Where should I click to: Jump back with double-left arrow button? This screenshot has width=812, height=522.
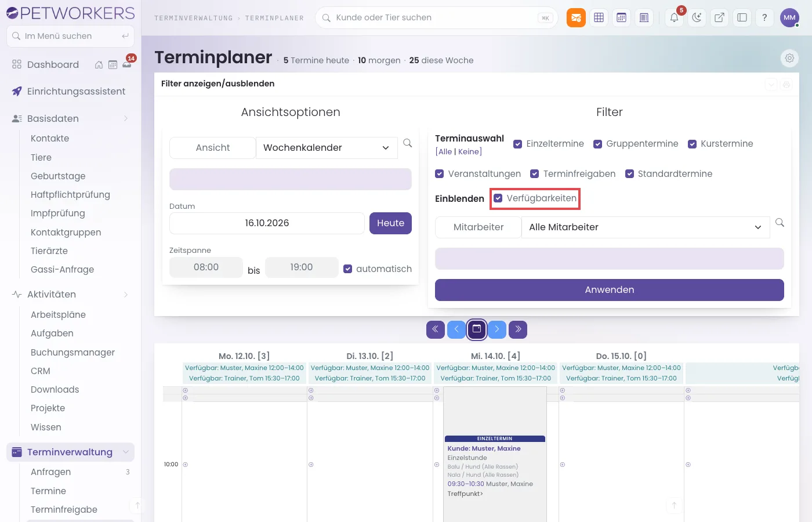[435, 329]
